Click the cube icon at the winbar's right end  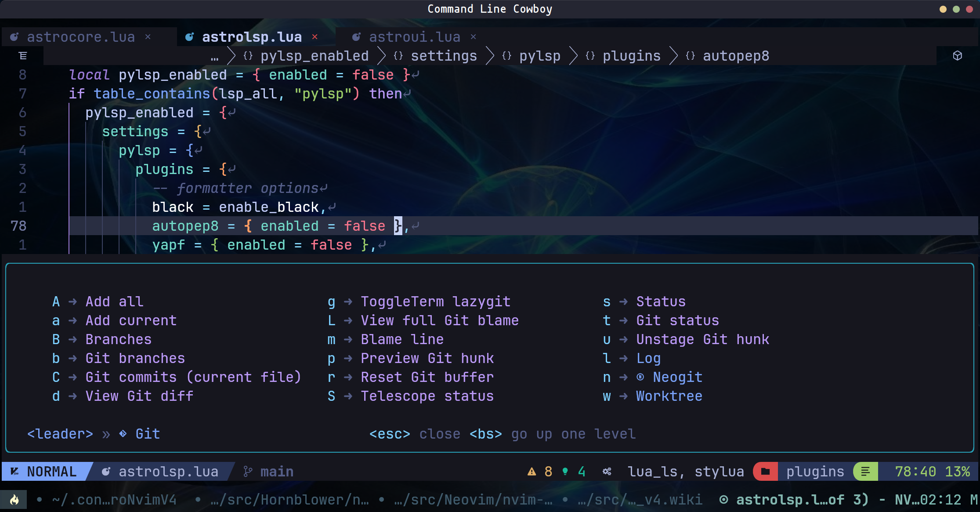pos(958,55)
